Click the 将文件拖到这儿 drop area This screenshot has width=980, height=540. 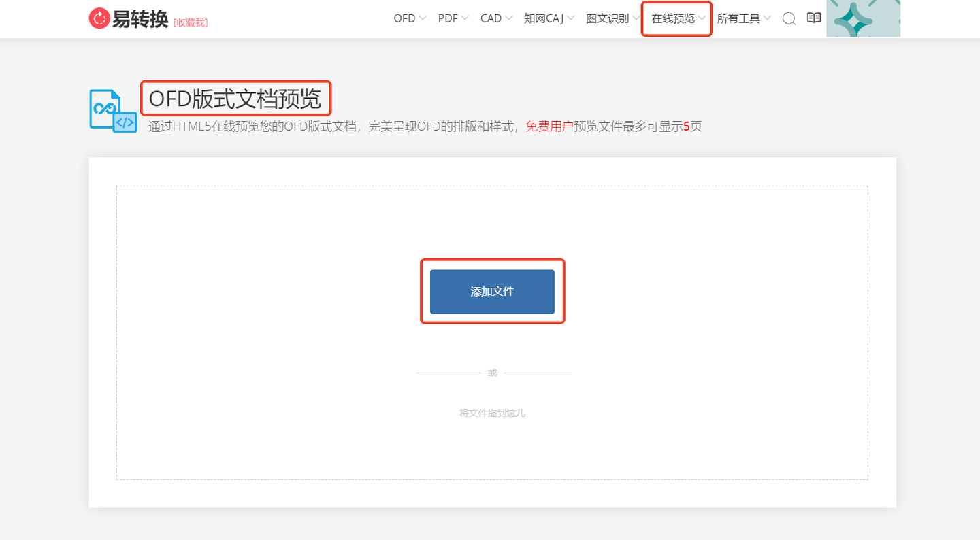coord(492,412)
